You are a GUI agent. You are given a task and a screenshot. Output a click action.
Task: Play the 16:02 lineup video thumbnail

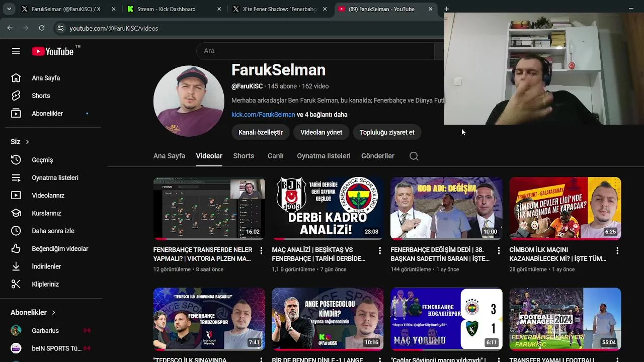[209, 208]
